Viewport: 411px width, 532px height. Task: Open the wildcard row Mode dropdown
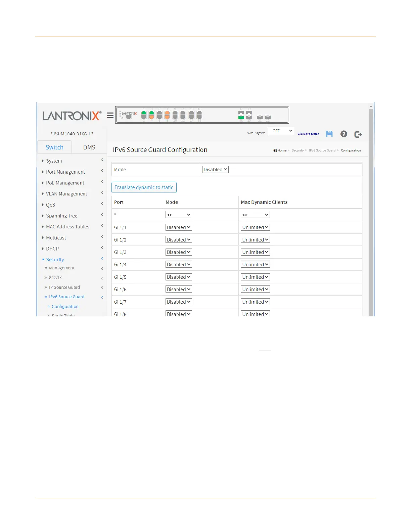[179, 215]
